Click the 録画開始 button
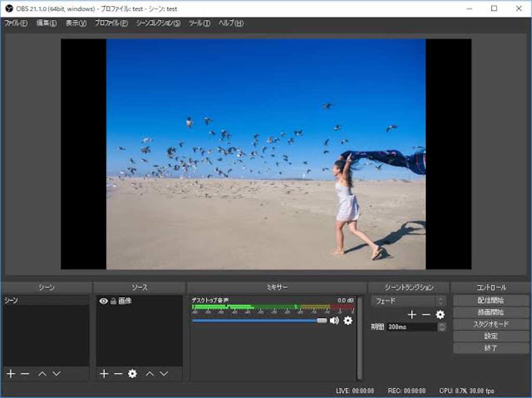This screenshot has width=532, height=398. [x=490, y=312]
